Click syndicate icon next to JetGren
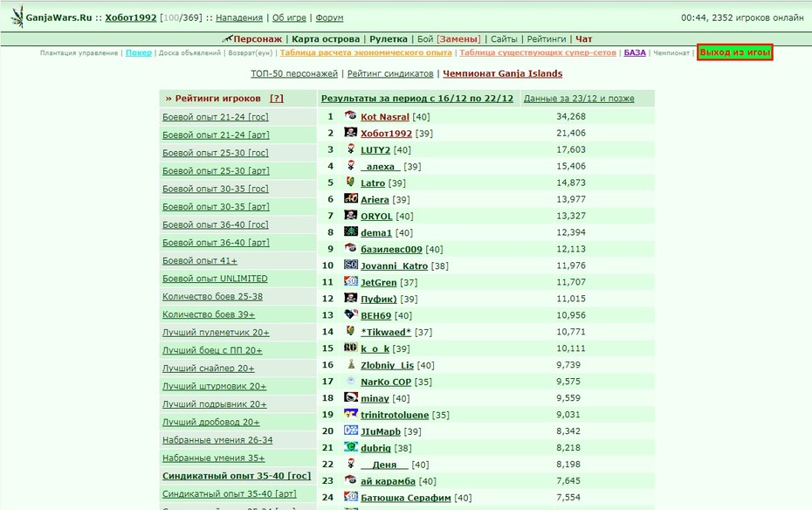Image resolution: width=812 pixels, height=510 pixels. pos(351,281)
